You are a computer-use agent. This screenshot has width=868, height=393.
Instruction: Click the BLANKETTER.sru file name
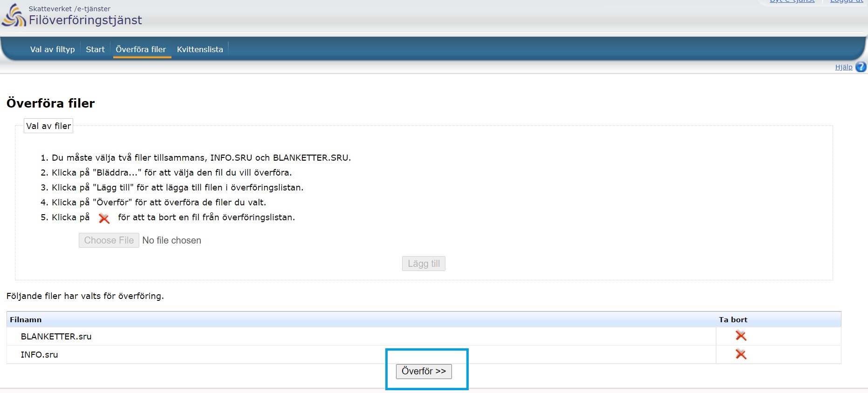tap(56, 336)
